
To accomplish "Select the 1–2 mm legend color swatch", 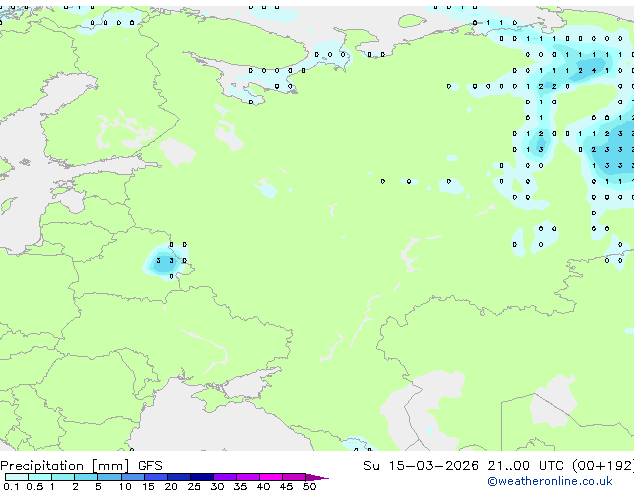I will coord(63,477).
